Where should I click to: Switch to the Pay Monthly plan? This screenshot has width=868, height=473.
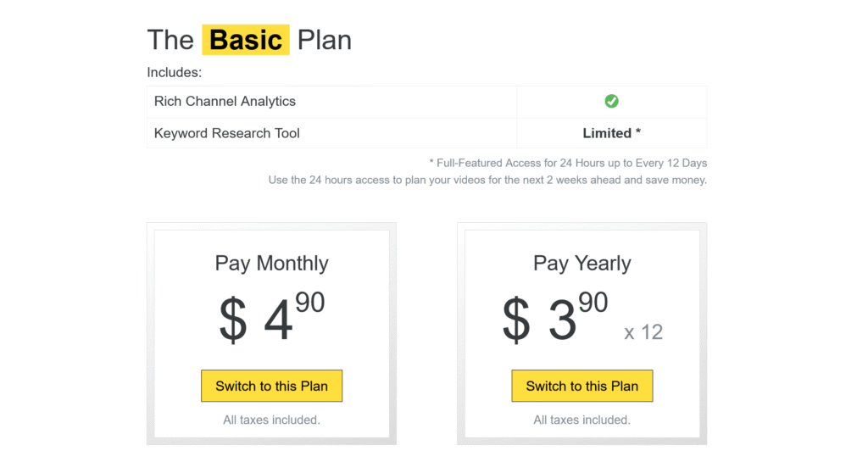[271, 386]
